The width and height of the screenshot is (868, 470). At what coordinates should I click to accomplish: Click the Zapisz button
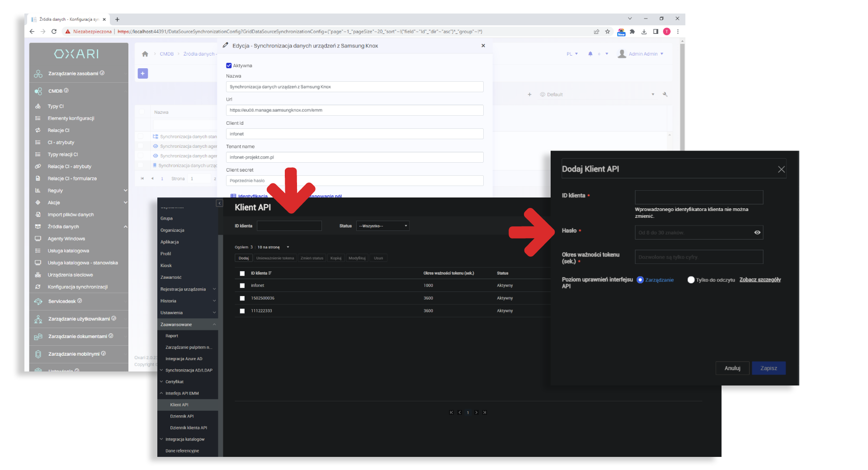768,368
